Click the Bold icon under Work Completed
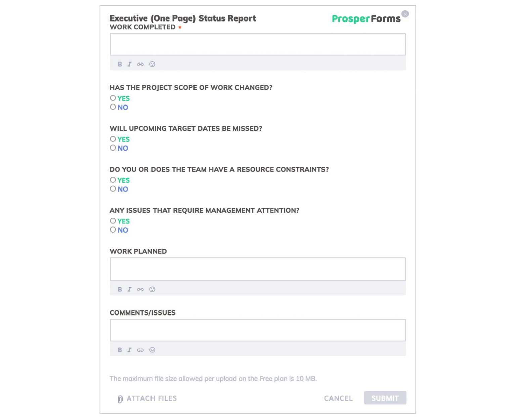The width and height of the screenshot is (516, 420). (120, 64)
